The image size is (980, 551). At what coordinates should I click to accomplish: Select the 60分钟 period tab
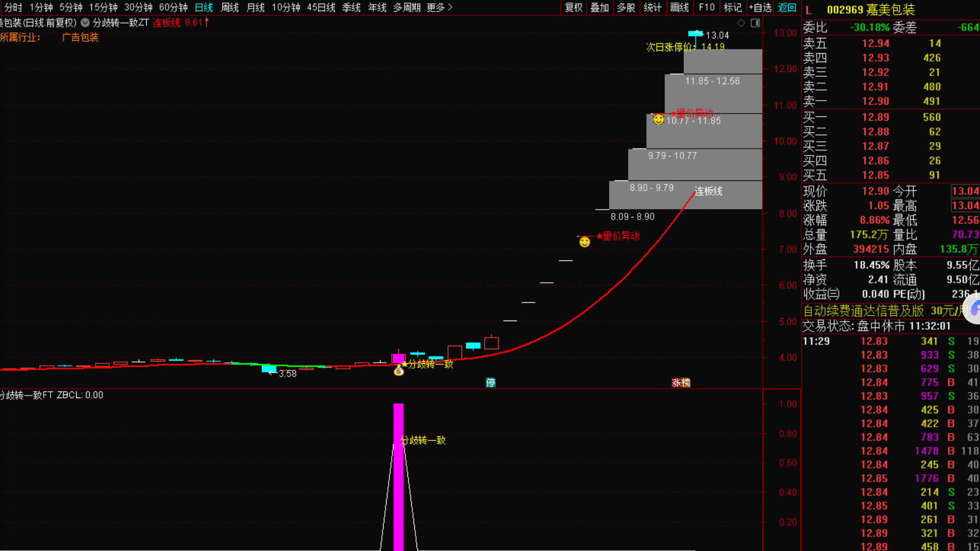pyautogui.click(x=173, y=7)
